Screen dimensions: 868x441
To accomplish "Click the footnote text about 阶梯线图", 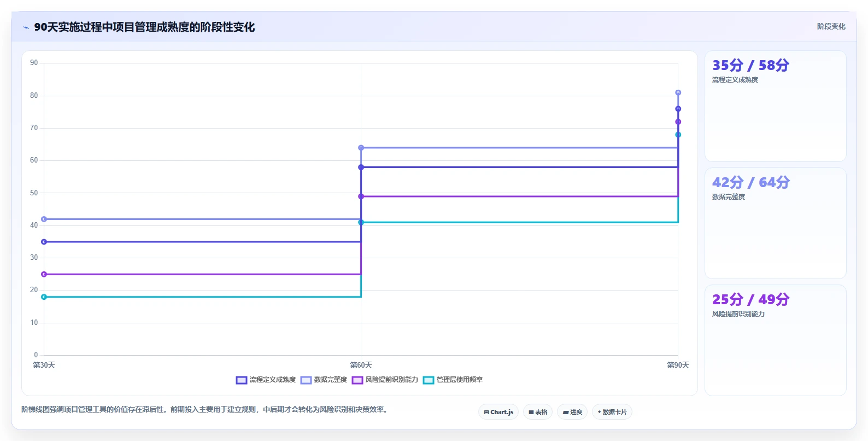I will (206, 409).
